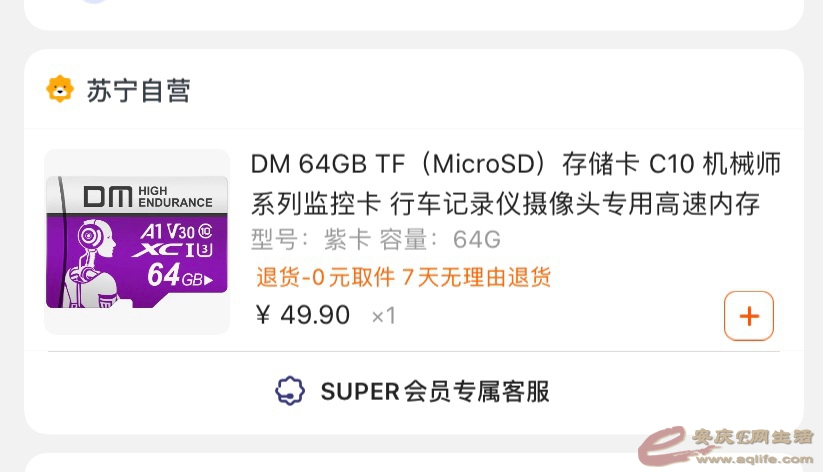Image resolution: width=823 pixels, height=472 pixels.
Task: Click the 系列监控卡 行车记录仪 title line
Action: [505, 205]
